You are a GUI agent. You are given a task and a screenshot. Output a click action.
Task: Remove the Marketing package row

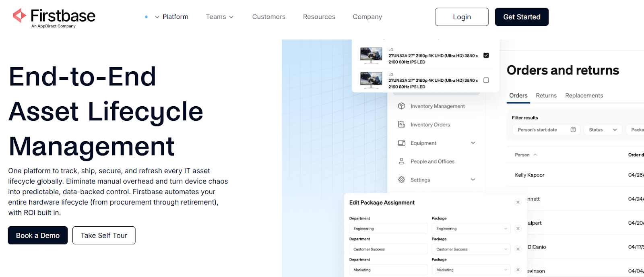pyautogui.click(x=518, y=270)
